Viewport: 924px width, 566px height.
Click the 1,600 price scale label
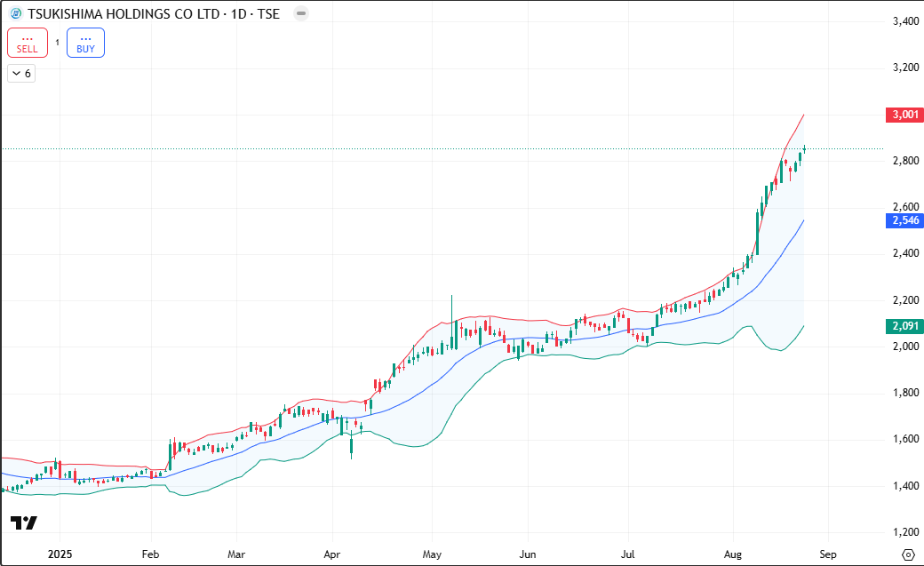905,439
